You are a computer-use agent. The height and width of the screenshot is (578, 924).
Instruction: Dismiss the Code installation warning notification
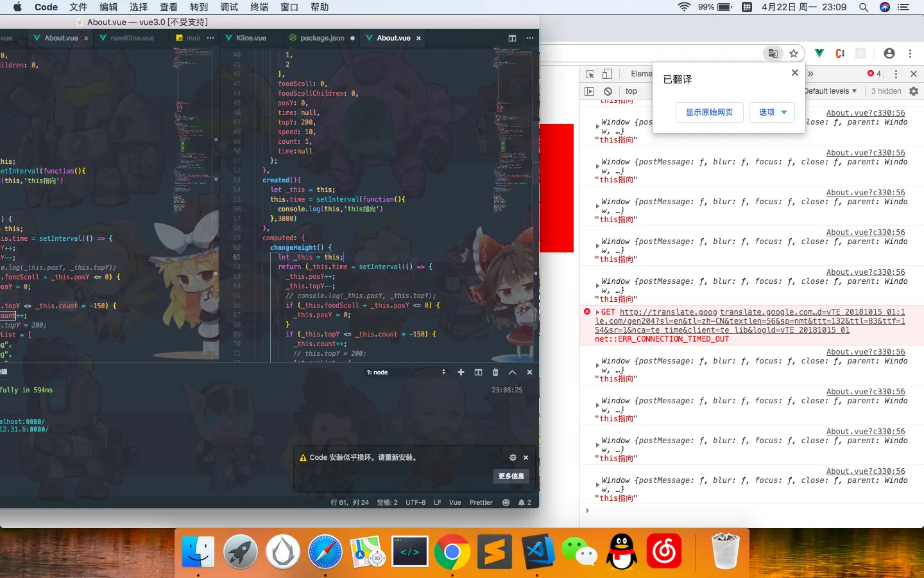tap(526, 458)
